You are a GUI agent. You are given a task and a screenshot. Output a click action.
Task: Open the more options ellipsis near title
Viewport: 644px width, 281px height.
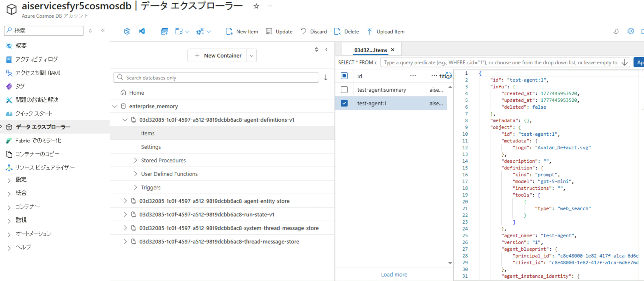(270, 6)
